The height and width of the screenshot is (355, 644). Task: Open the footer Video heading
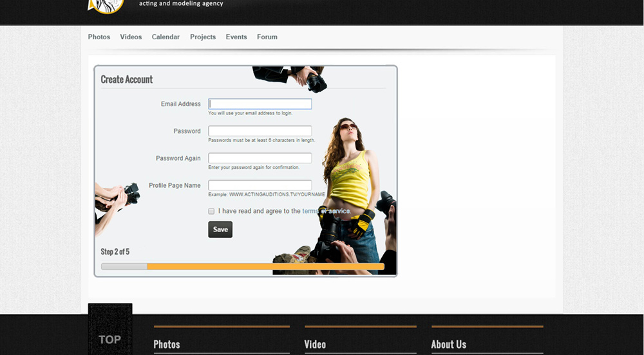point(315,344)
